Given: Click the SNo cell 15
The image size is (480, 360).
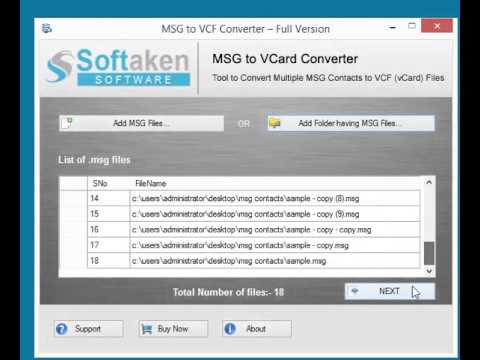Looking at the screenshot, I should click(108, 214).
